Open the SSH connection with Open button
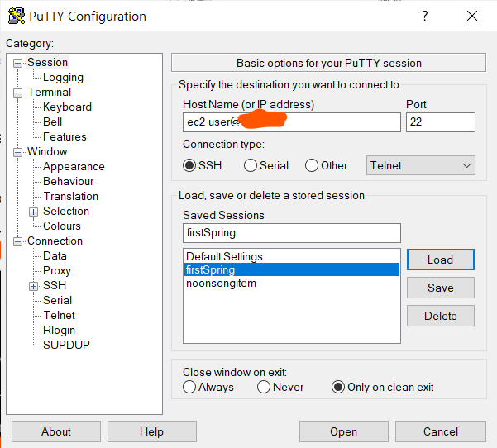Screen dimensions: 497x448 pyautogui.click(x=343, y=431)
